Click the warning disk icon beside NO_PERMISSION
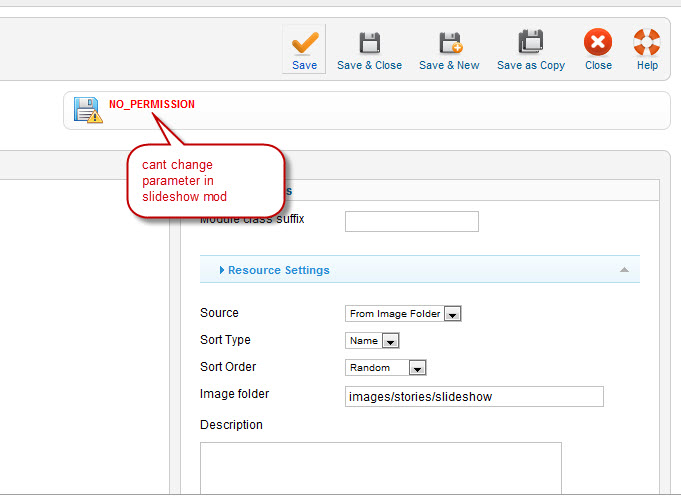681x496 pixels. 87,110
